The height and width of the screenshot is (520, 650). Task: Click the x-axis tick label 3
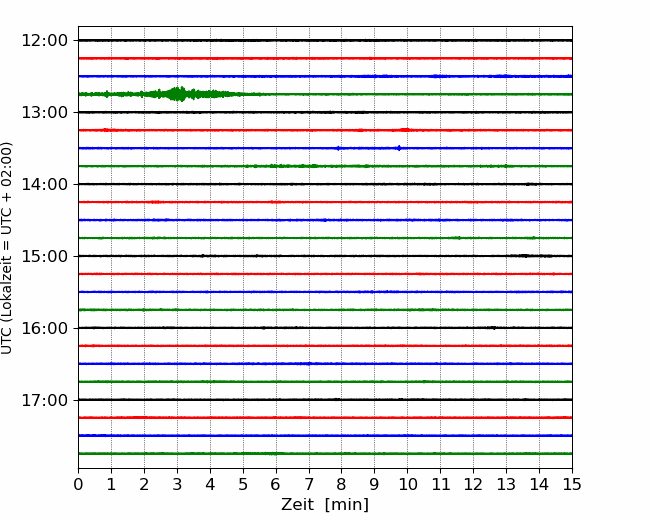tap(177, 484)
